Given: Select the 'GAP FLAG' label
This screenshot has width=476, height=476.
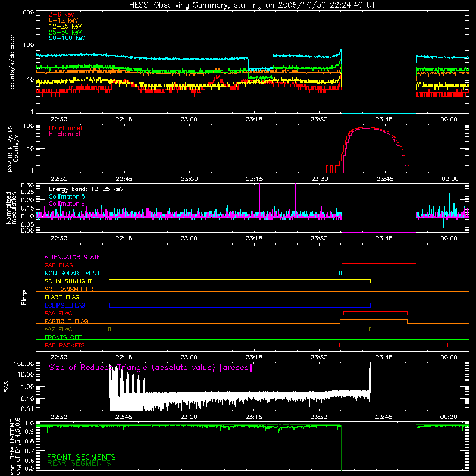Looking at the screenshot, I should pos(58,265).
